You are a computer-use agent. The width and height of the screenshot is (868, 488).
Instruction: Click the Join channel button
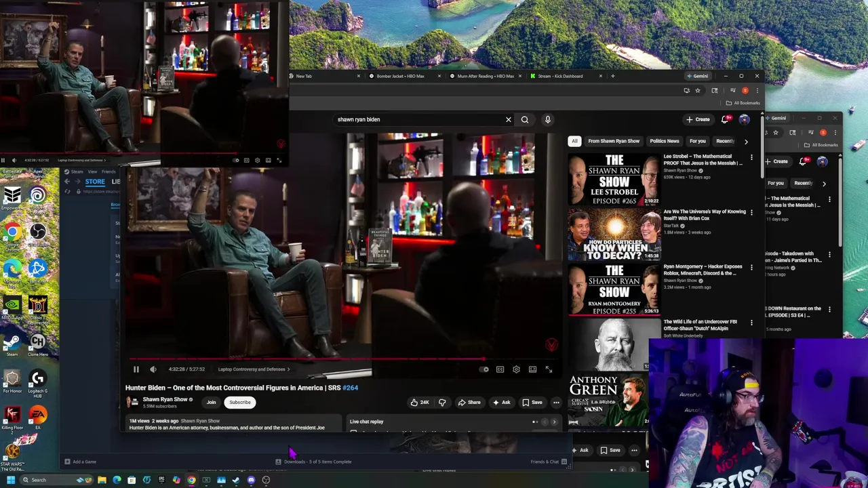click(211, 403)
